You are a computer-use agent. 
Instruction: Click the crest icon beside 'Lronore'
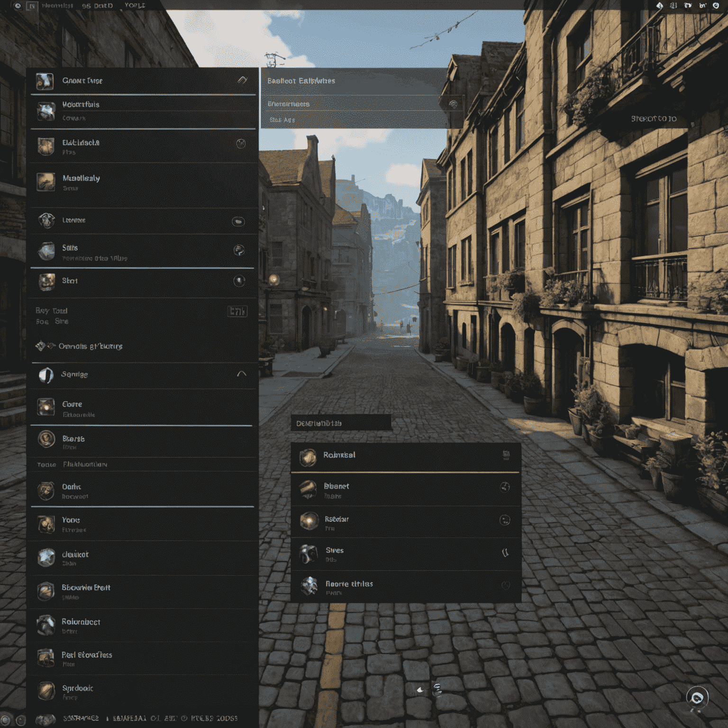coord(46,220)
